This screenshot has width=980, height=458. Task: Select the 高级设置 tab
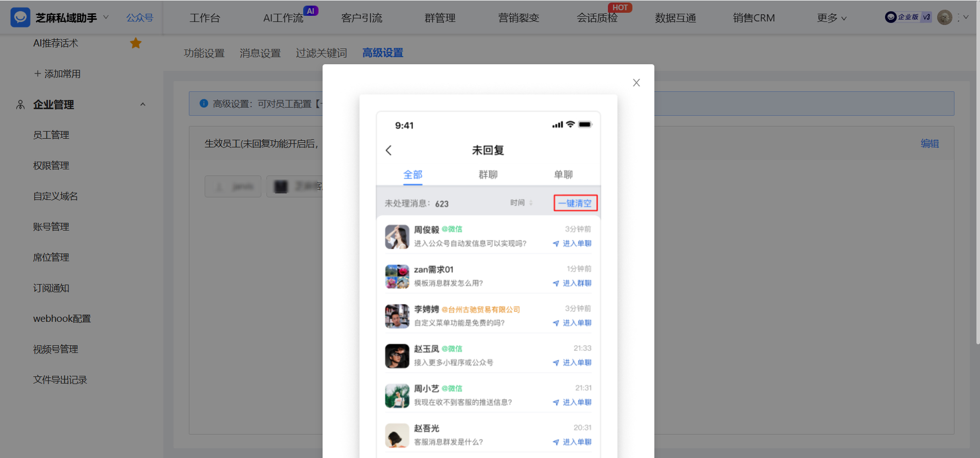(383, 53)
